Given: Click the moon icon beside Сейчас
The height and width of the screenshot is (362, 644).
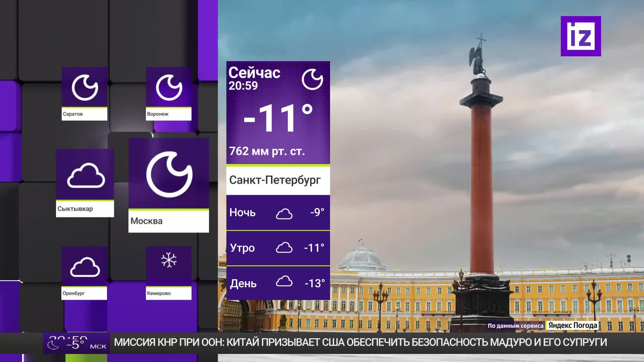Looking at the screenshot, I should coord(312,80).
